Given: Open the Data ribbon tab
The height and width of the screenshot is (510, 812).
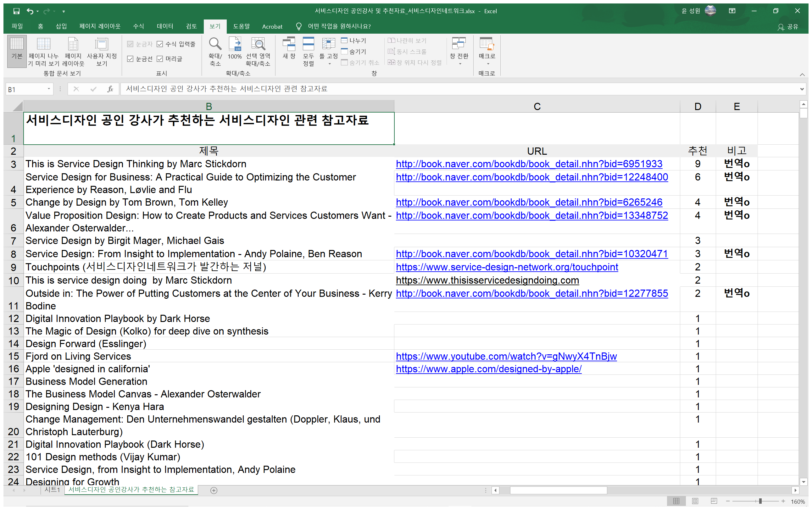Looking at the screenshot, I should point(165,26).
